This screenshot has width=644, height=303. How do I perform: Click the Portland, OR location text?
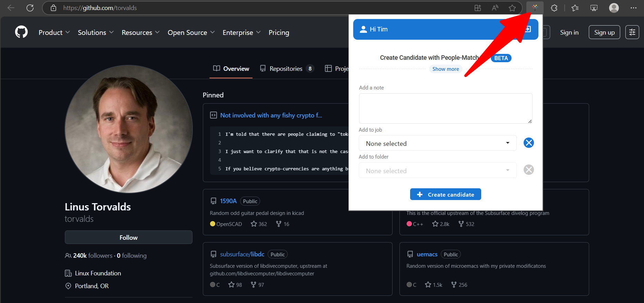click(92, 286)
